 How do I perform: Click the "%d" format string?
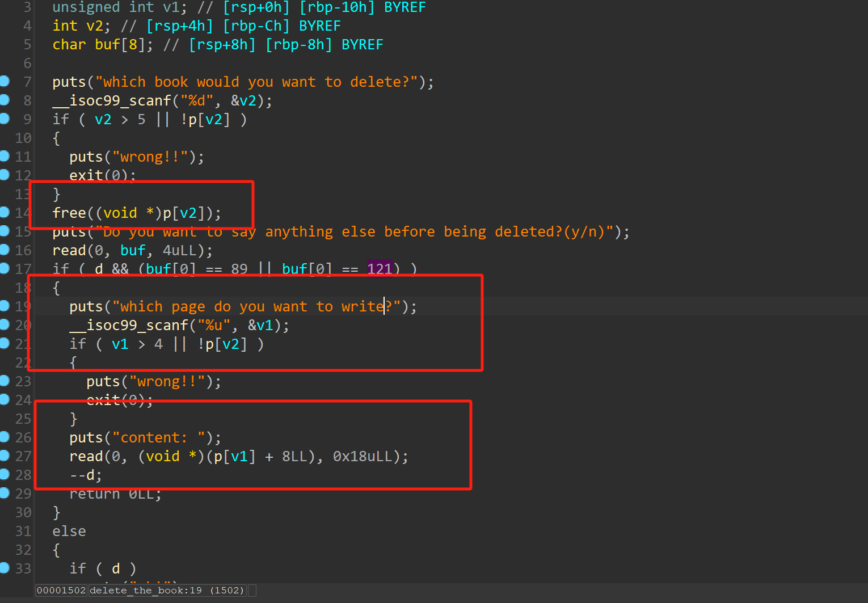[x=197, y=101]
